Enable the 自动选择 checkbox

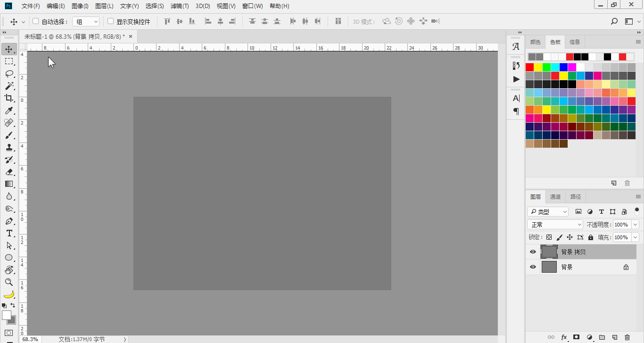coord(35,21)
